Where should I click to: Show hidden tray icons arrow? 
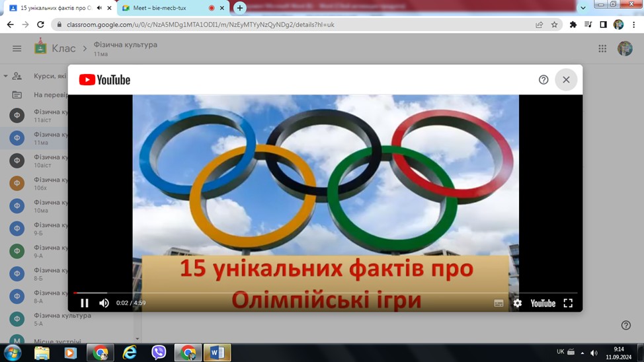(582, 353)
